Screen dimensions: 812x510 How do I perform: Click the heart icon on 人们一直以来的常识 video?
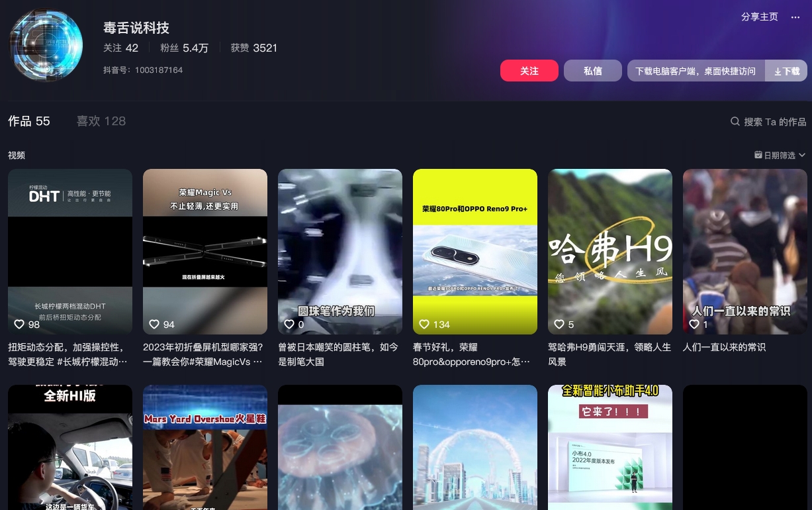[694, 325]
